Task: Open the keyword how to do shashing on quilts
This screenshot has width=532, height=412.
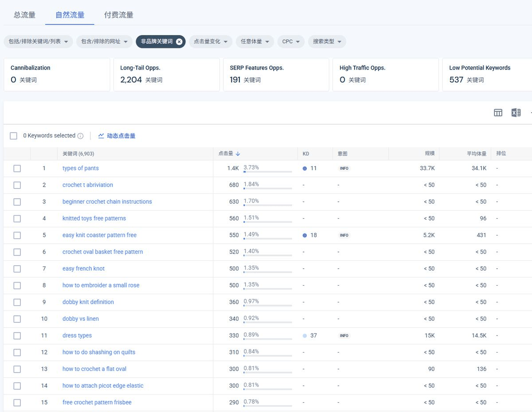Action: pyautogui.click(x=99, y=353)
